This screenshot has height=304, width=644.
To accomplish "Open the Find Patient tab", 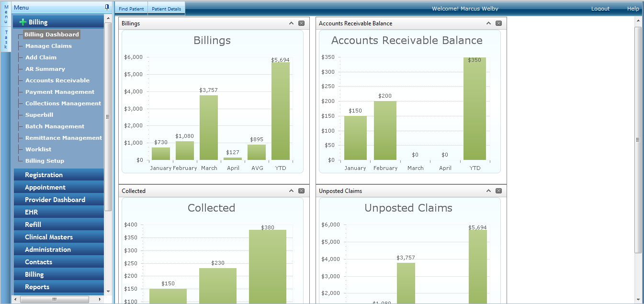I will 131,9.
